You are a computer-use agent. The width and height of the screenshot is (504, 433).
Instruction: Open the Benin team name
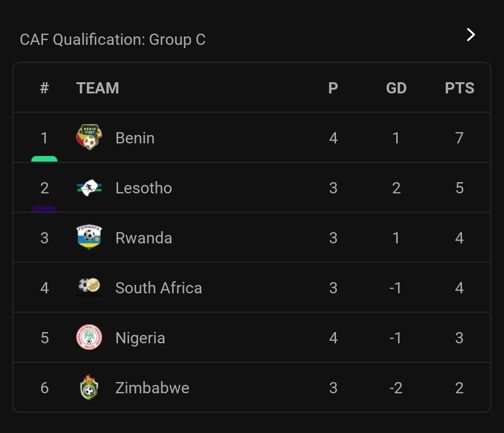(135, 138)
